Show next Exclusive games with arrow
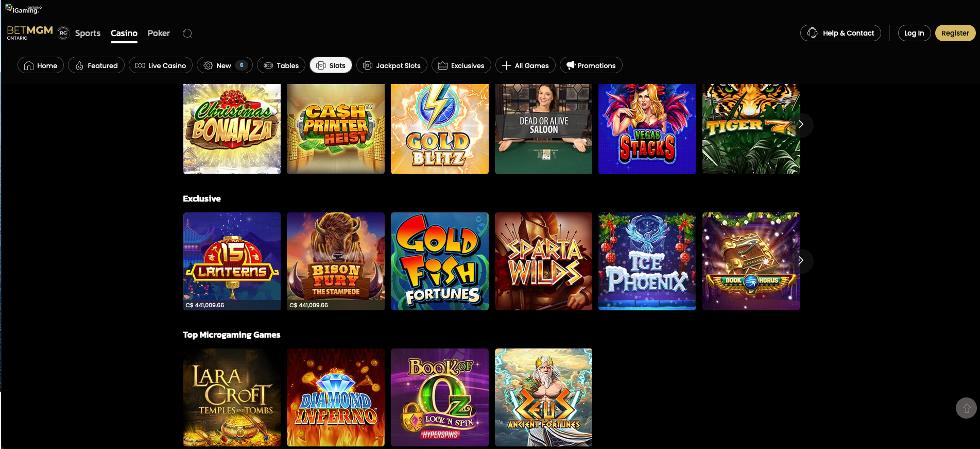980x449 pixels. click(801, 260)
